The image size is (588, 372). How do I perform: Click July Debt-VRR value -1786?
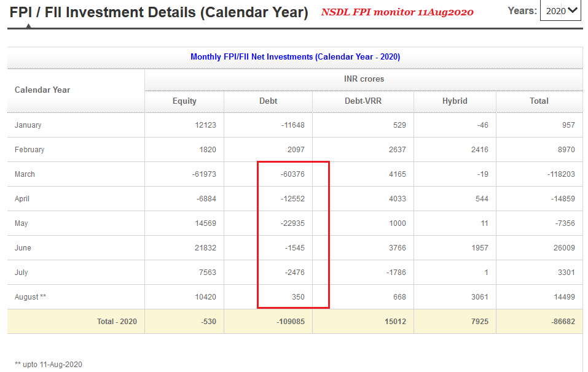point(396,273)
